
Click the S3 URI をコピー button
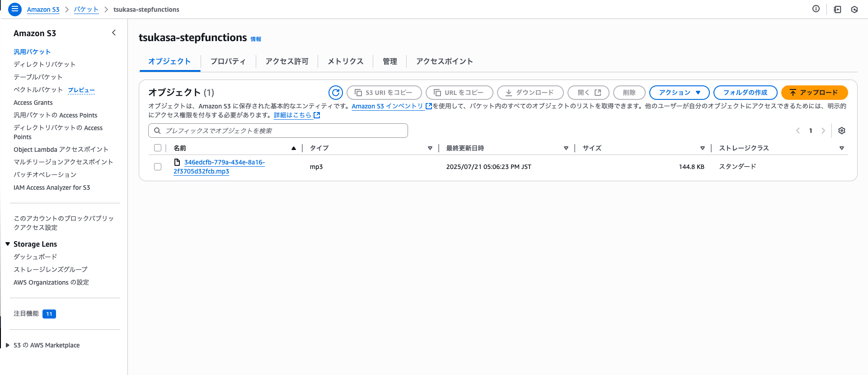(384, 93)
